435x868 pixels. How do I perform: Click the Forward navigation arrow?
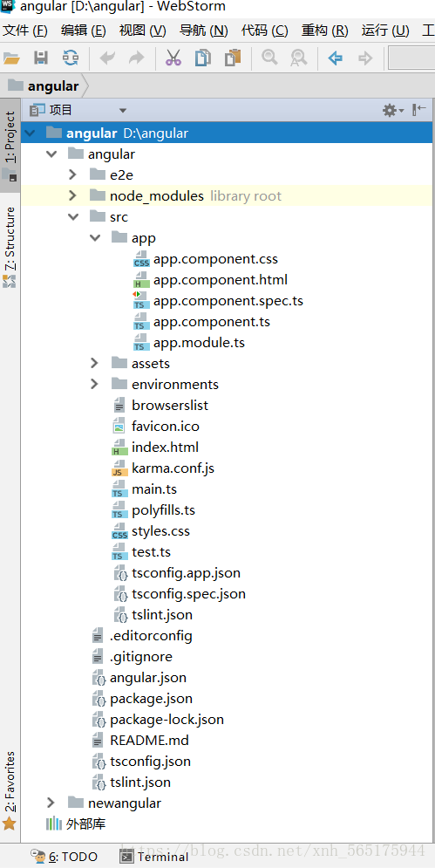point(365,58)
